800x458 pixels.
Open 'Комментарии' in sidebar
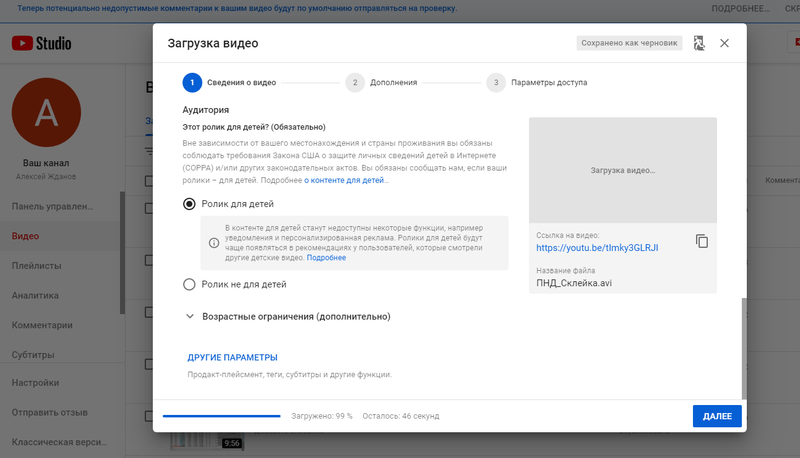tap(42, 325)
